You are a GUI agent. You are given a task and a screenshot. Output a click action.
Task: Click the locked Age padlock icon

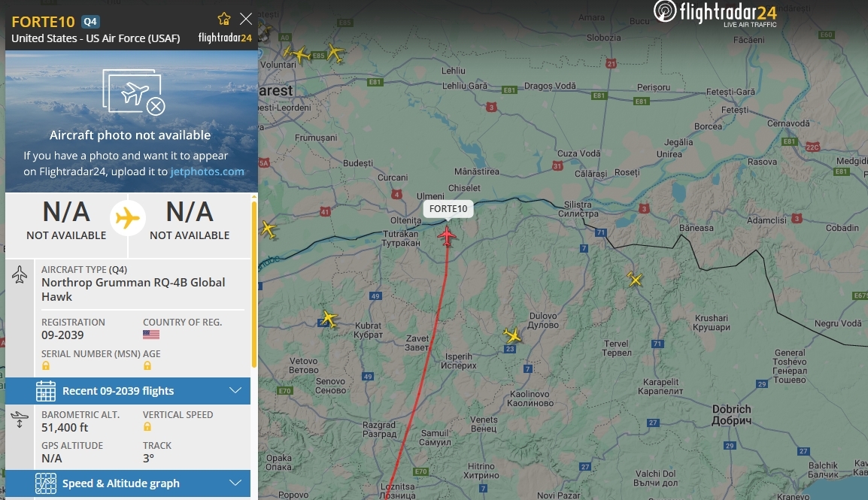[x=147, y=365]
